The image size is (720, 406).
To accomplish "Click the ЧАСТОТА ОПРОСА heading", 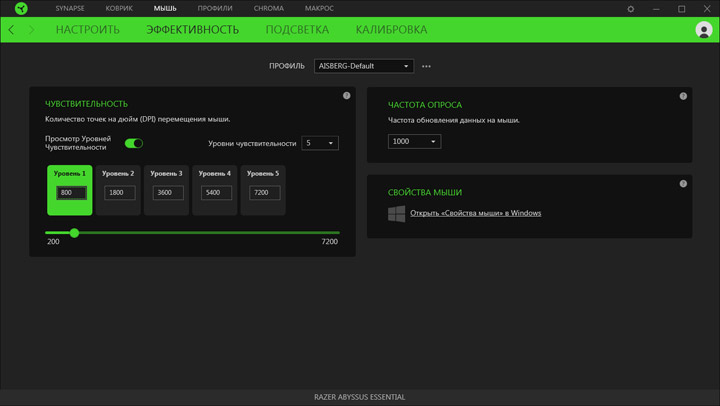I will [425, 105].
